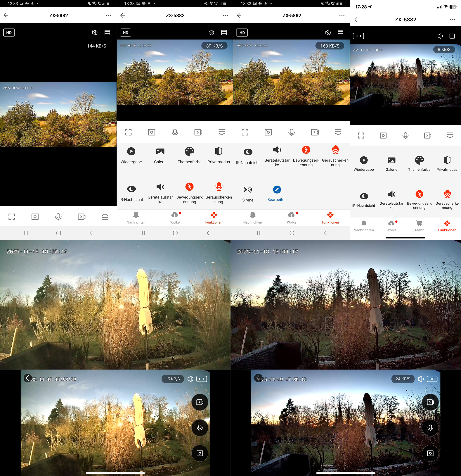
Task: Expand function menu on 144 KB/S screen
Action: (105, 217)
